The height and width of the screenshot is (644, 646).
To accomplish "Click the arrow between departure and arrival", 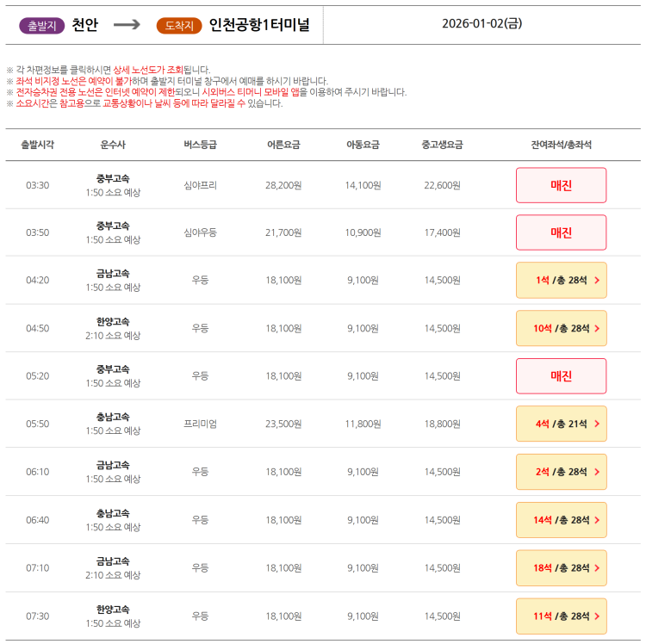I will pos(127,25).
